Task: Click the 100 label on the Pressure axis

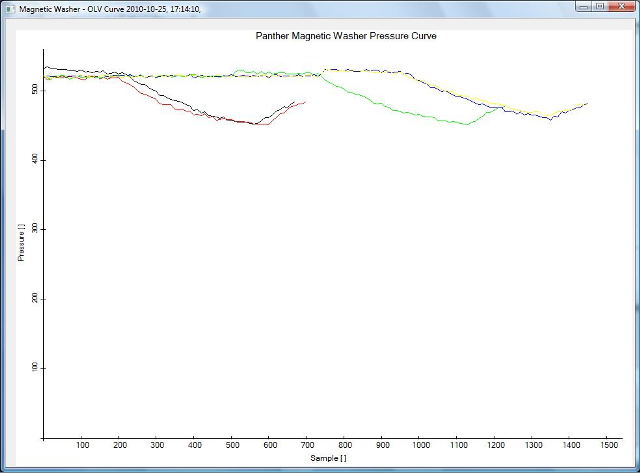Action: 34,367
